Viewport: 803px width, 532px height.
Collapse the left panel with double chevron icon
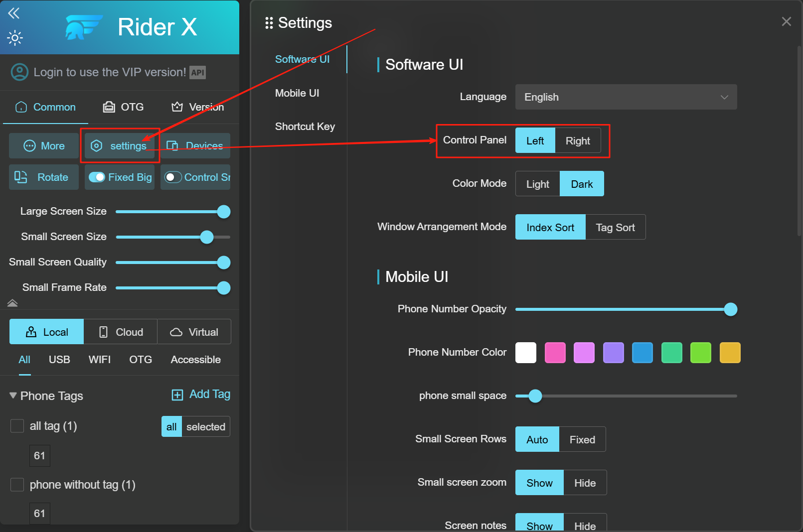point(13,13)
